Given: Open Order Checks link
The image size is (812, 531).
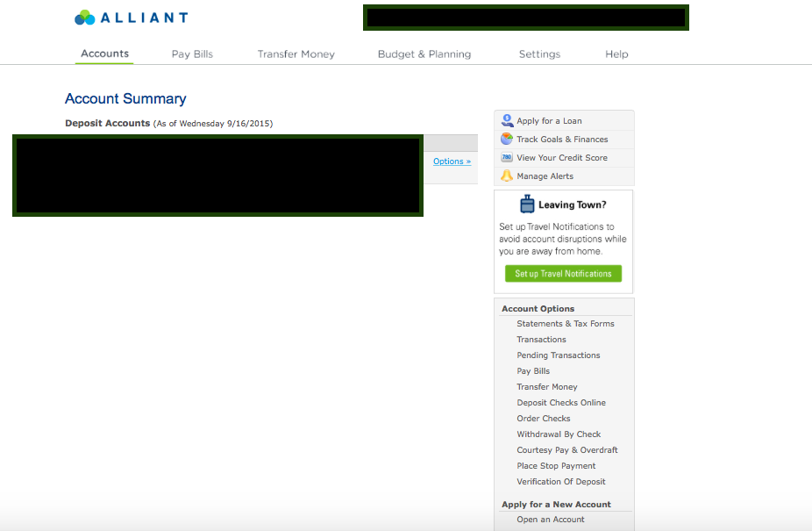Looking at the screenshot, I should [x=544, y=419].
